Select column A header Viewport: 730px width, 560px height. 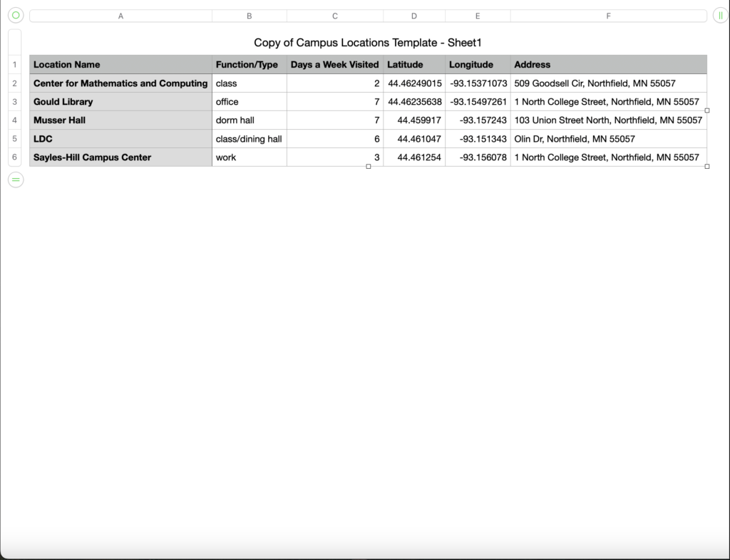120,16
